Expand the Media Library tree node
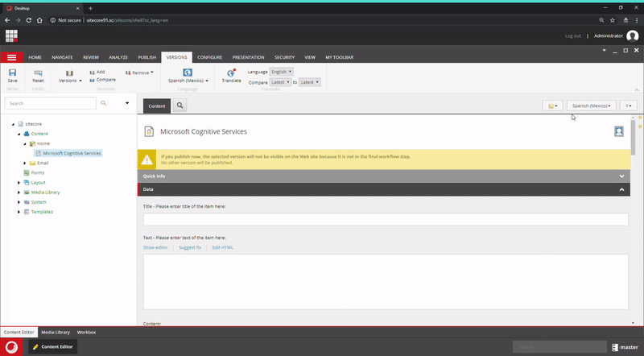 pos(19,192)
